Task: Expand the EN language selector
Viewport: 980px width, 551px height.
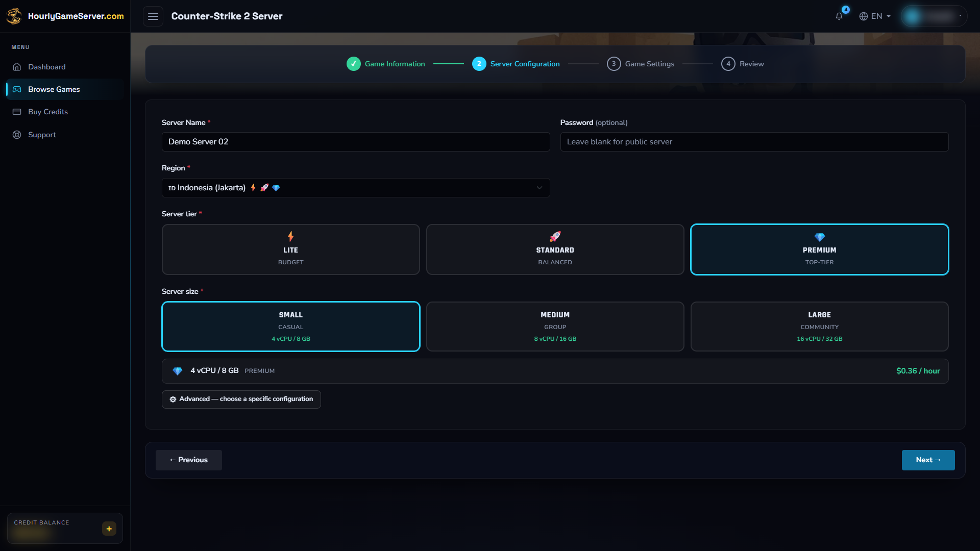Action: 875,16
